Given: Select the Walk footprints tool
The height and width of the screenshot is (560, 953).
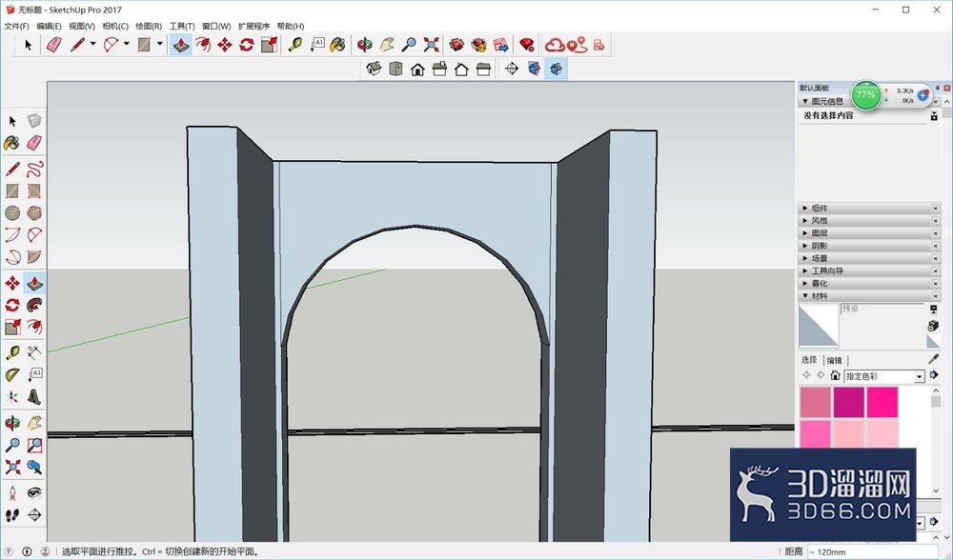Looking at the screenshot, I should point(12,515).
